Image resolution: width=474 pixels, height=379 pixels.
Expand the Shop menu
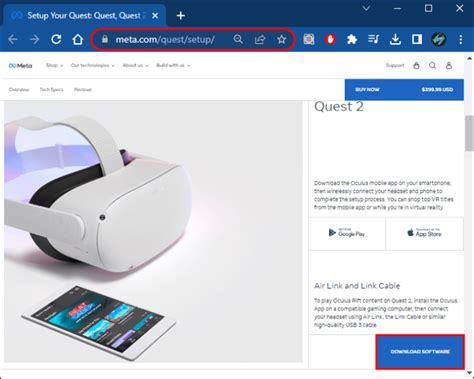[x=54, y=65]
